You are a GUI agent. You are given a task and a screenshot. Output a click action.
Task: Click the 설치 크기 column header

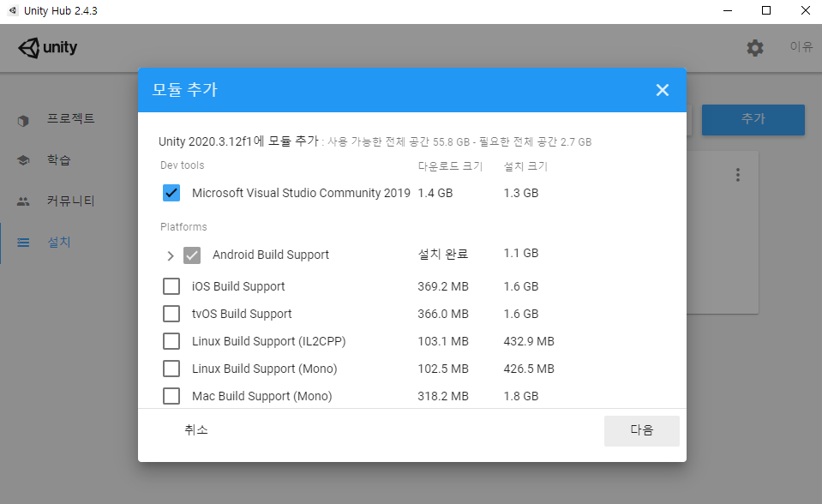pyautogui.click(x=525, y=166)
